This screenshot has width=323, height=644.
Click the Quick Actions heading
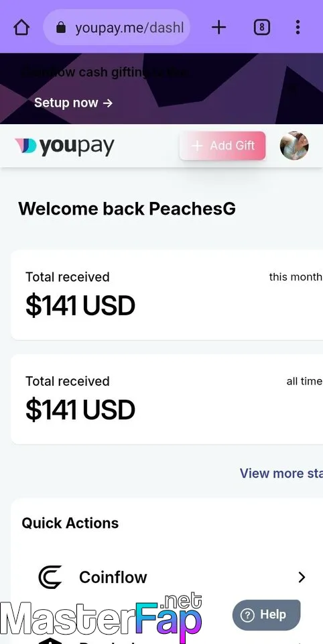tap(70, 523)
